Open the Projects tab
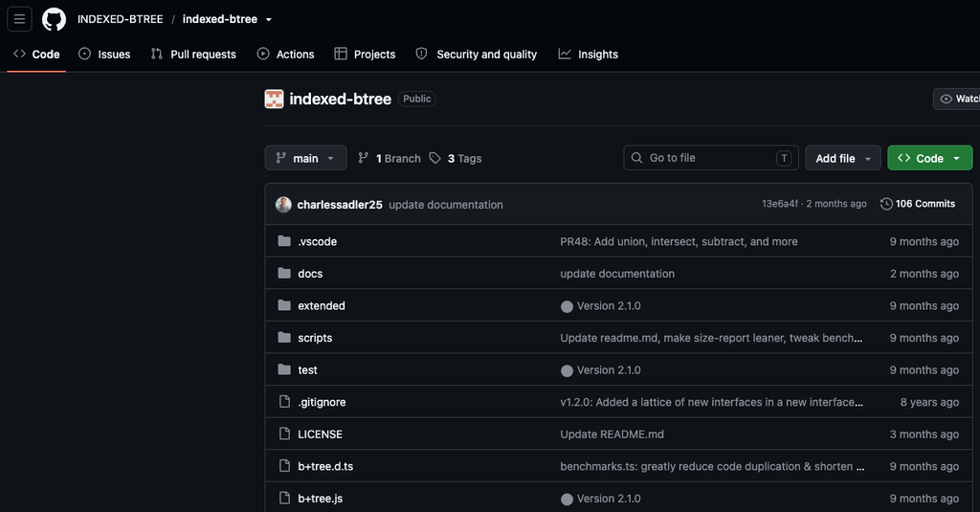The width and height of the screenshot is (980, 512). click(365, 55)
